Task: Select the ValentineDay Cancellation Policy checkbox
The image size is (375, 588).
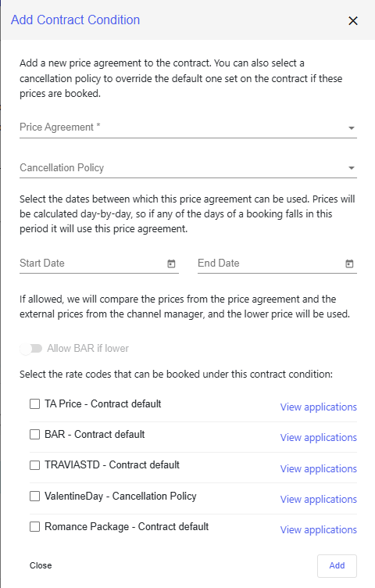Action: [x=35, y=496]
